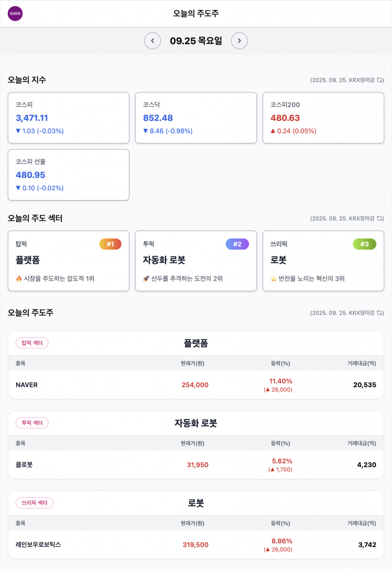The width and height of the screenshot is (392, 569).
Task: Open the 코스피200 index card
Action: tap(323, 118)
